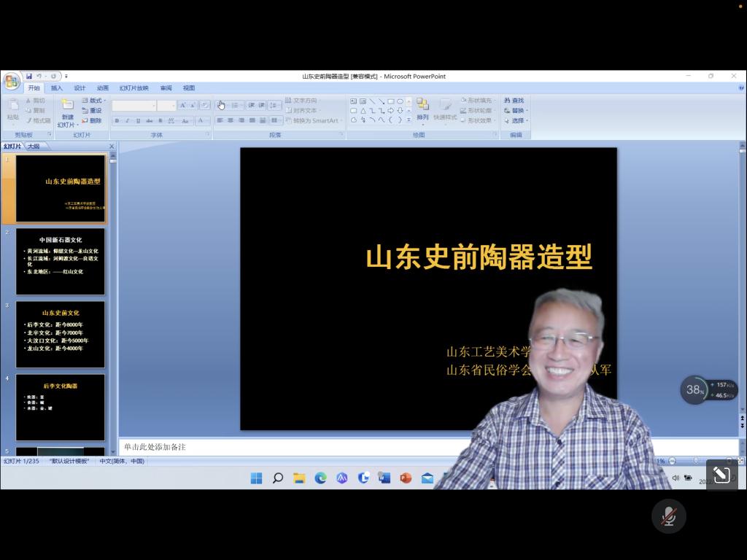Click the Save icon in quick access toolbar
The image size is (747, 560).
pos(29,76)
